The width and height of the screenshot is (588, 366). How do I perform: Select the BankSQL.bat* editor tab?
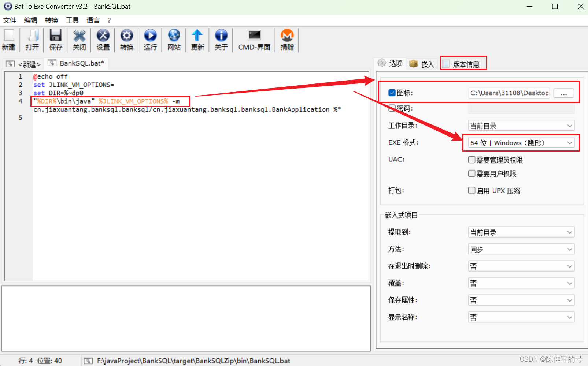click(x=76, y=63)
